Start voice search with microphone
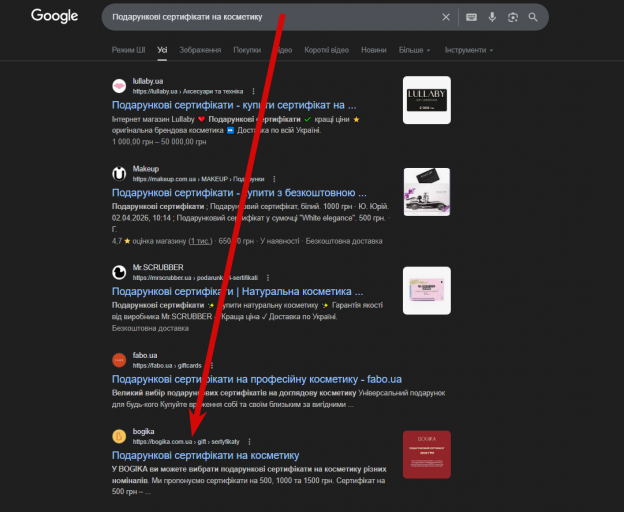This screenshot has width=624, height=512. click(492, 17)
